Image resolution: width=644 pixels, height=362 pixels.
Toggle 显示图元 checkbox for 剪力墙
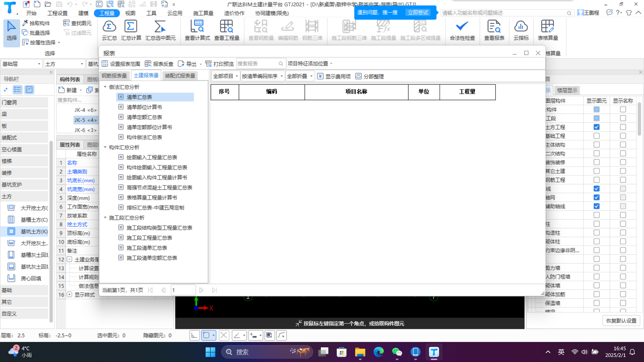[x=596, y=268]
